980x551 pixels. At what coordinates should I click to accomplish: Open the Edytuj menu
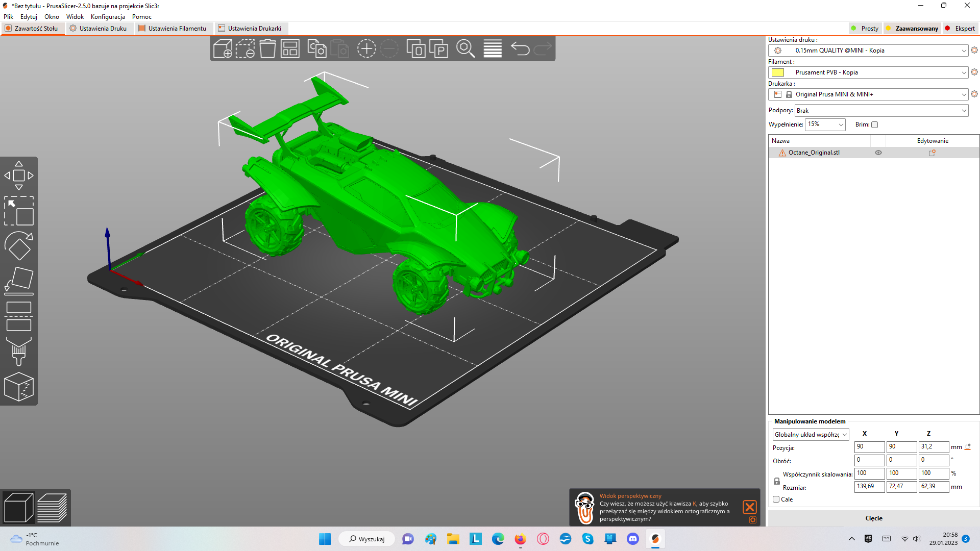29,17
